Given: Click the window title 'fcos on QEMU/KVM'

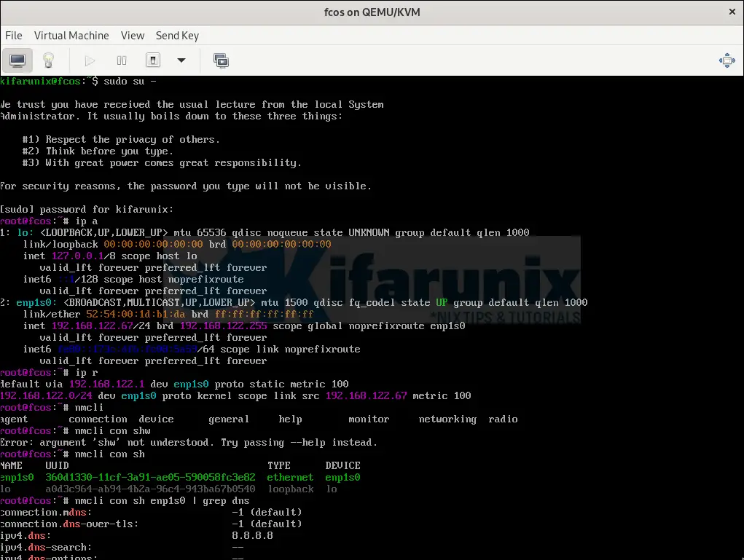Looking at the screenshot, I should (x=372, y=12).
